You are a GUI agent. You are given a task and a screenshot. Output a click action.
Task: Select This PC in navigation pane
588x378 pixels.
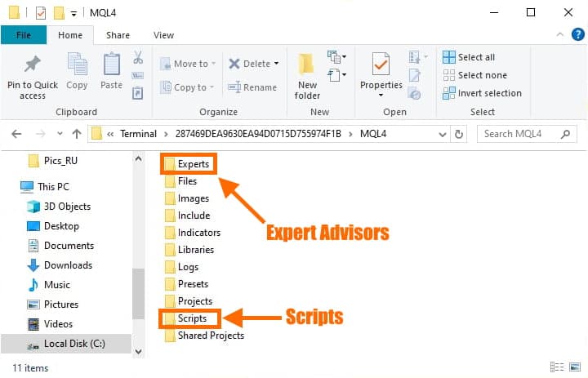(45, 187)
